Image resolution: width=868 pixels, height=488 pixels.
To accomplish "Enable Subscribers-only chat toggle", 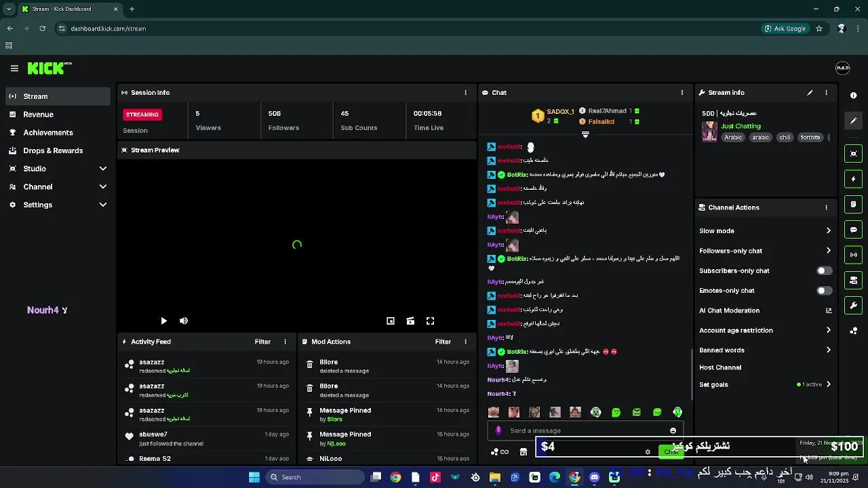I will (x=824, y=270).
